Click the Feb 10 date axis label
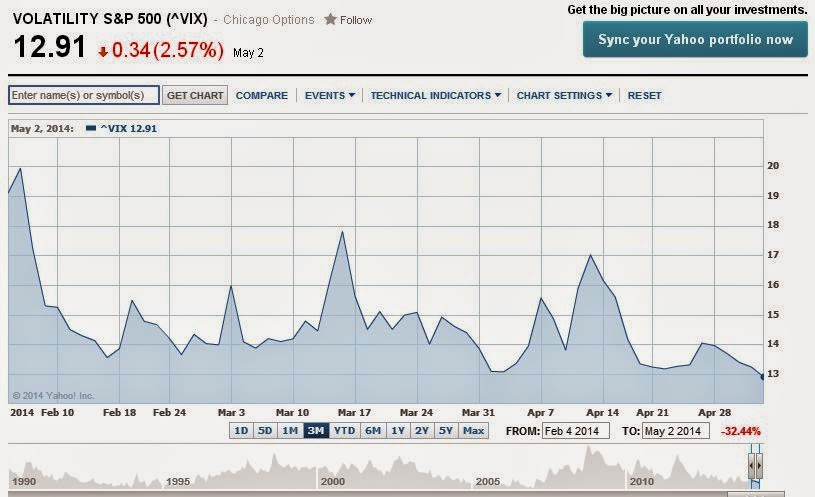This screenshot has height=497, width=815. (x=57, y=412)
